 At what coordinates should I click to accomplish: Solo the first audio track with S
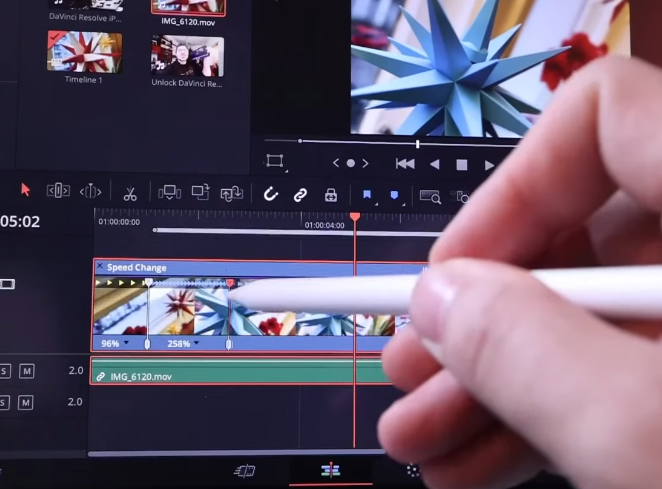(x=4, y=371)
